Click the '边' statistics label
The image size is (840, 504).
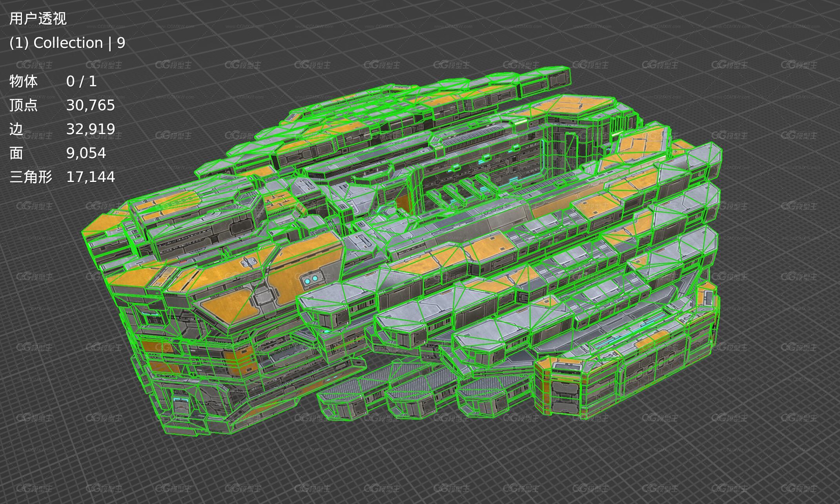point(16,129)
